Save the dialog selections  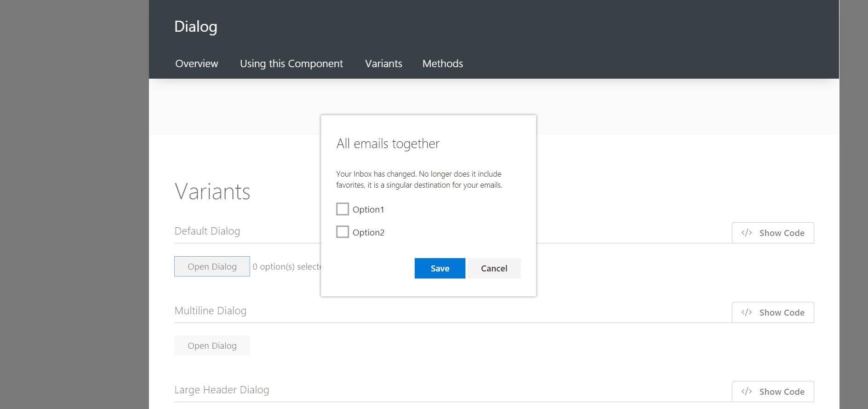[x=440, y=268]
